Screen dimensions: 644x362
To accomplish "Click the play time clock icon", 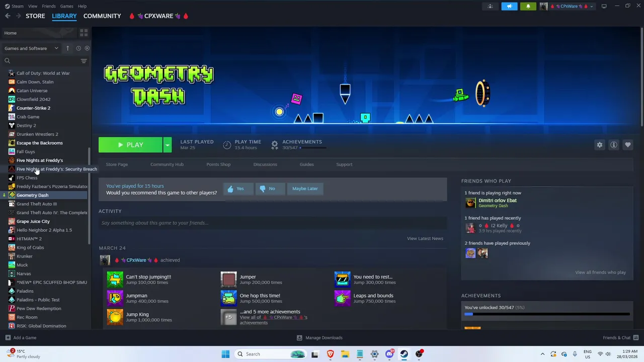I will point(227,145).
